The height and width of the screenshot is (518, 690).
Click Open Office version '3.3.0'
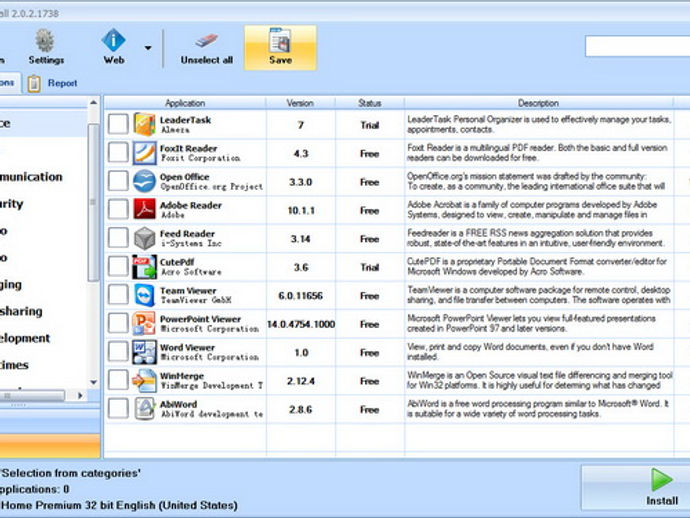(x=301, y=182)
